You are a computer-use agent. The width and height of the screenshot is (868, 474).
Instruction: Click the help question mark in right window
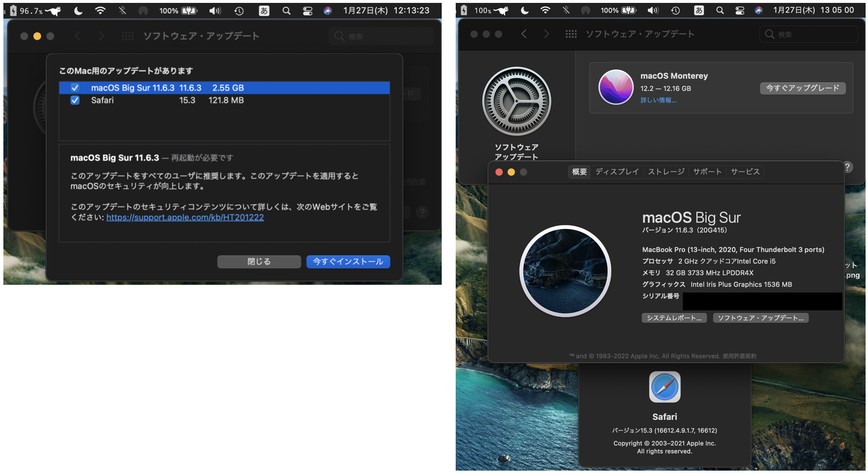[847, 167]
